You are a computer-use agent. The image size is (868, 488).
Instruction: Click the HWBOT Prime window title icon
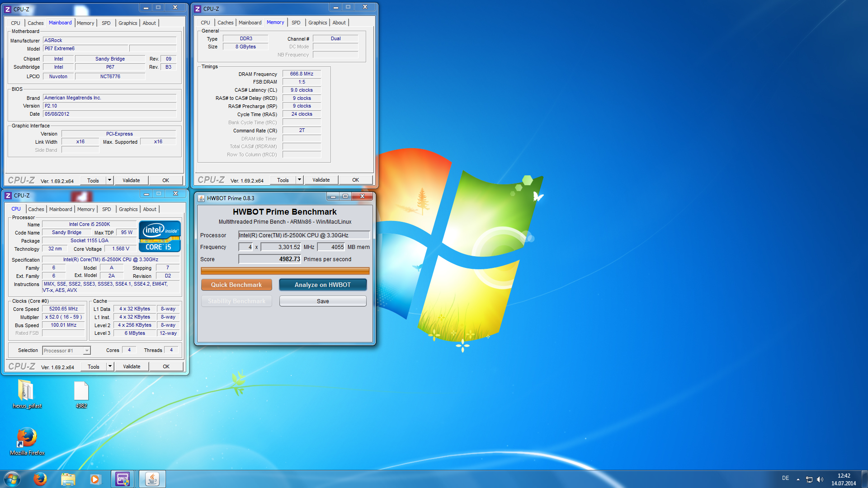point(201,198)
